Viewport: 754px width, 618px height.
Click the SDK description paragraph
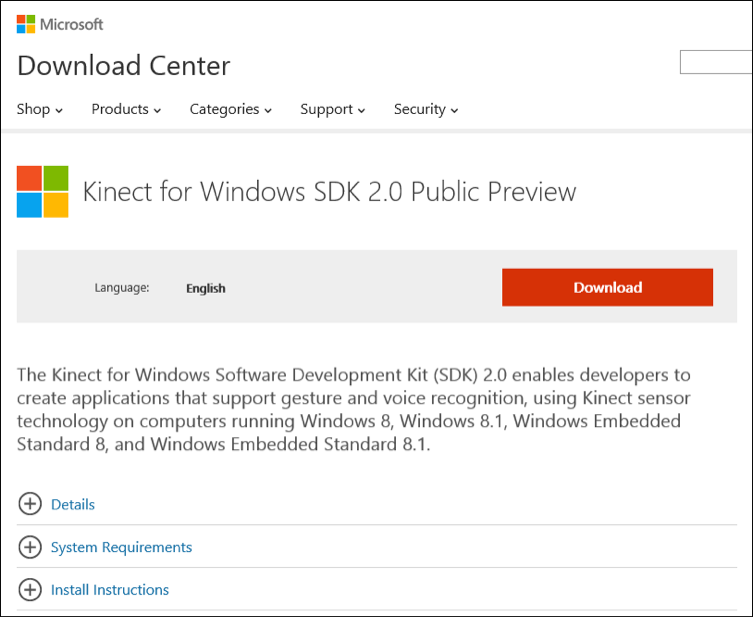[x=354, y=409]
